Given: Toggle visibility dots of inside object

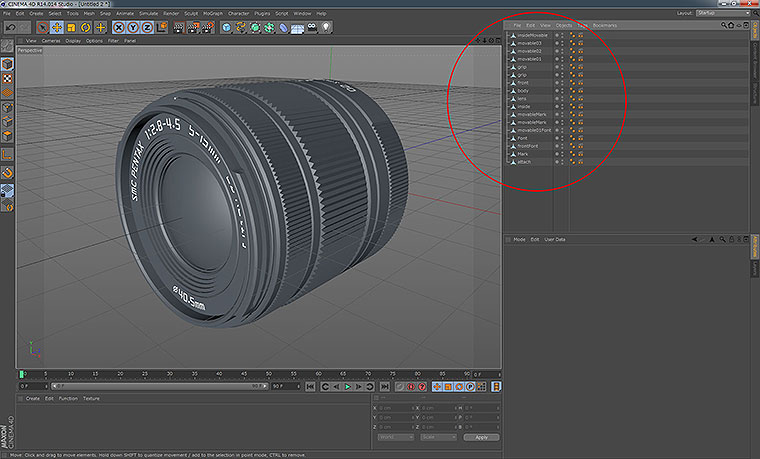Looking at the screenshot, I should [x=562, y=107].
